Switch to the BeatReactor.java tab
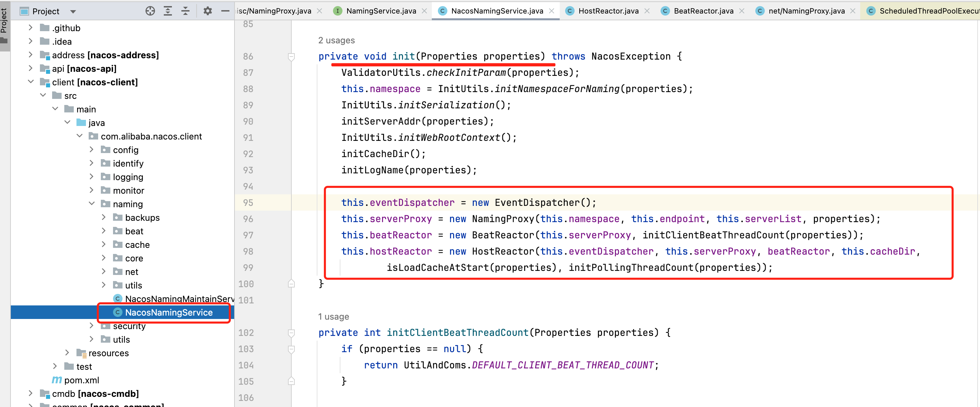Screen dimensions: 980x407 coord(703,11)
